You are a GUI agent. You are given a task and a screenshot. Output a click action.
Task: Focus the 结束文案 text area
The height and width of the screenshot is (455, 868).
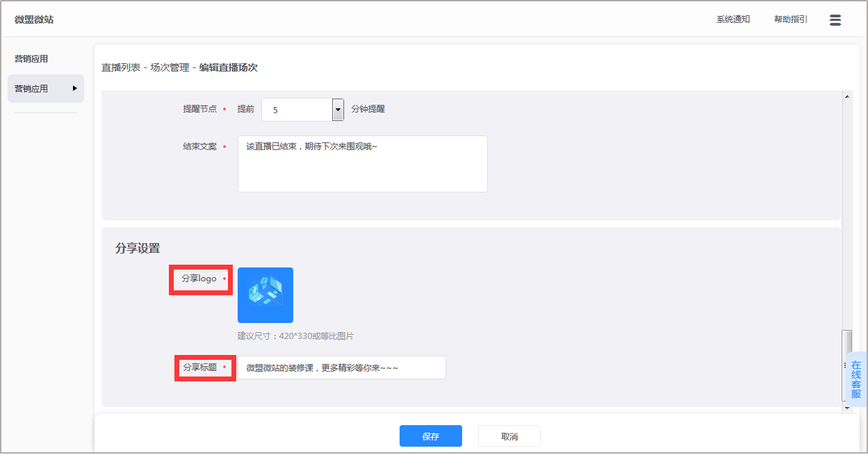pos(362,164)
